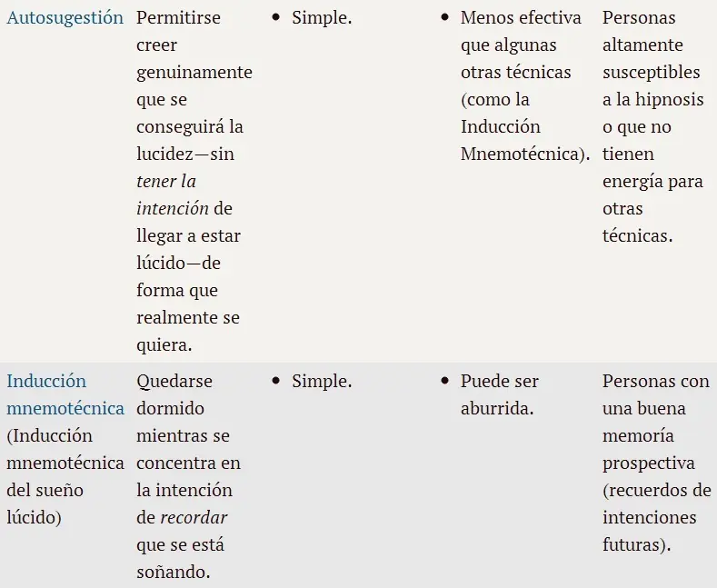The width and height of the screenshot is (717, 588).
Task: Click "Simple." in the Inducción mnemotécnica row
Action: [322, 382]
